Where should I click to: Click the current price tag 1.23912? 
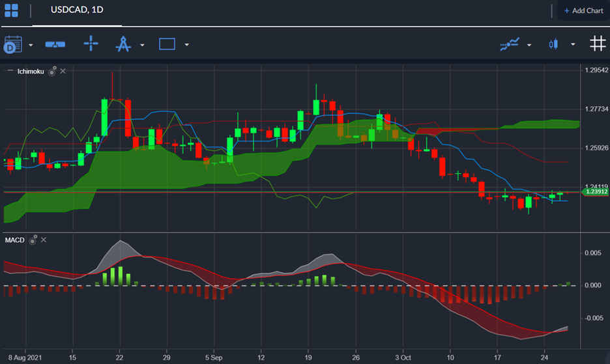[596, 191]
